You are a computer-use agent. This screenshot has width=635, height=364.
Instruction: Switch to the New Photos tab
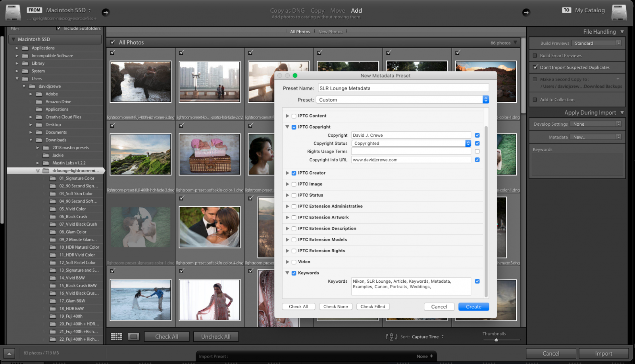(331, 31)
